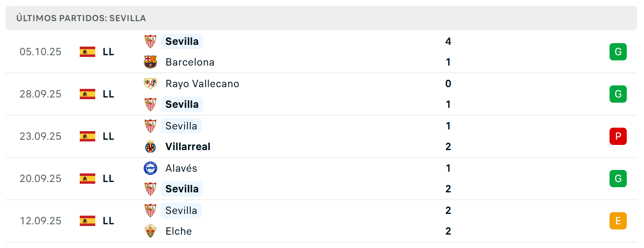Click Sevilla's score of 4 against Barcelona
Screen dimensions: 644x248
[x=448, y=41]
